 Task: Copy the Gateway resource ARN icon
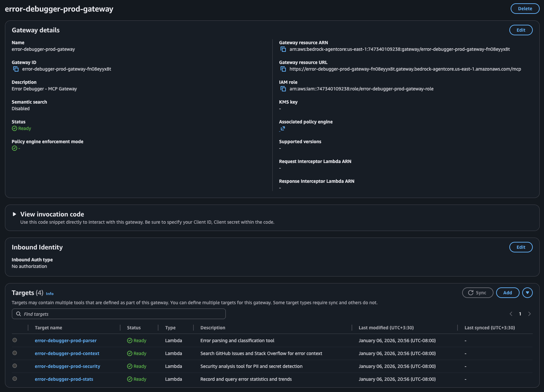pos(283,49)
